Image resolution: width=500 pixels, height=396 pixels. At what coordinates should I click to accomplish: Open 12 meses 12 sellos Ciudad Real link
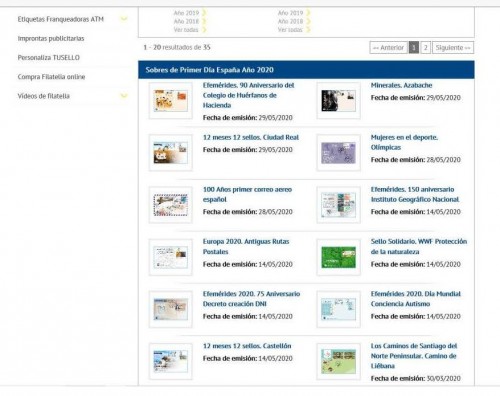(x=251, y=137)
